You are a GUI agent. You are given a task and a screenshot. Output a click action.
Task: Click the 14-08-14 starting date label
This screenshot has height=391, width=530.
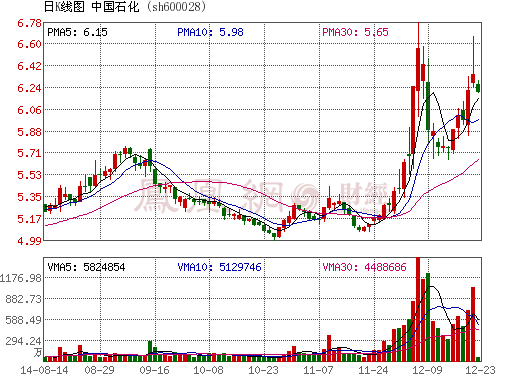tap(44, 370)
